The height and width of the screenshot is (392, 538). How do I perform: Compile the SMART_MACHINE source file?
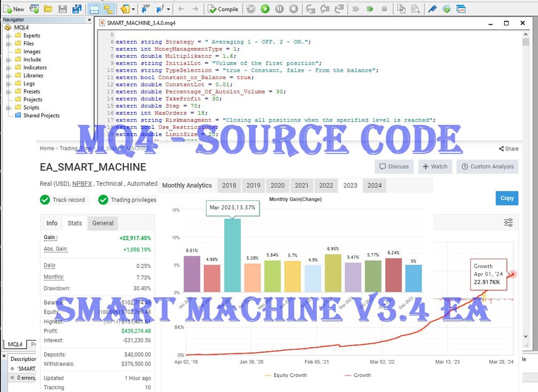[223, 9]
